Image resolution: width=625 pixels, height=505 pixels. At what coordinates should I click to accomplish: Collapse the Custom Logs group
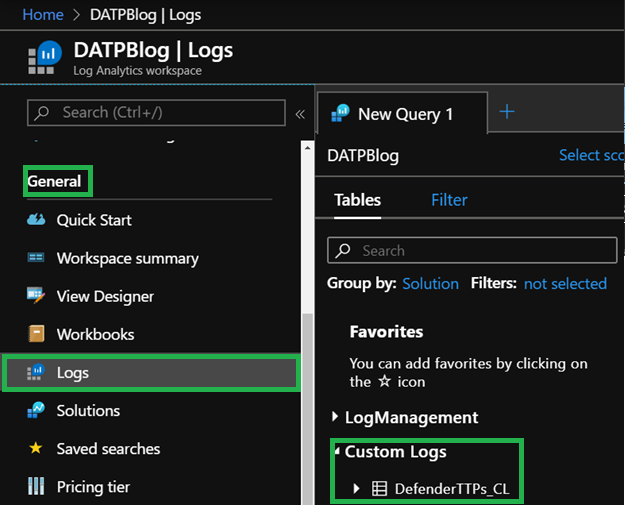click(x=336, y=452)
